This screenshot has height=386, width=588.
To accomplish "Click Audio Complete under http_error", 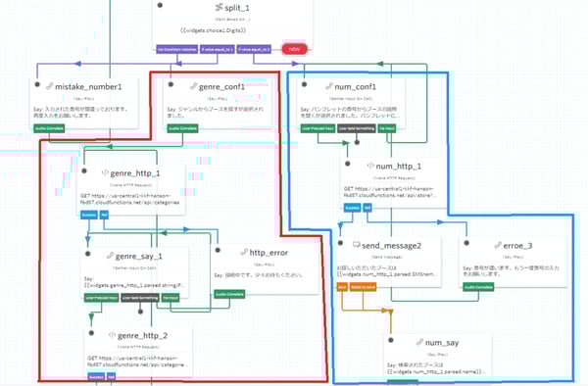I will pyautogui.click(x=229, y=294).
